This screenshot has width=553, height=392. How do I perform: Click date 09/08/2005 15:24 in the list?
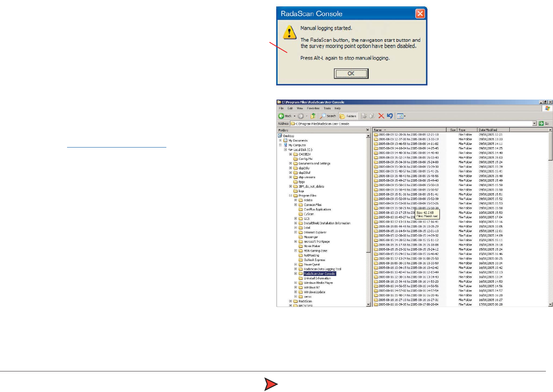pyautogui.click(x=490, y=162)
